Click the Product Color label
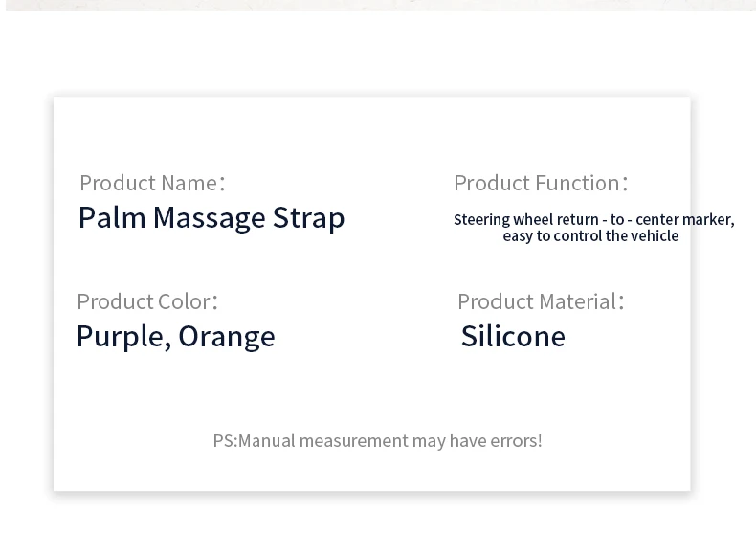 [147, 301]
